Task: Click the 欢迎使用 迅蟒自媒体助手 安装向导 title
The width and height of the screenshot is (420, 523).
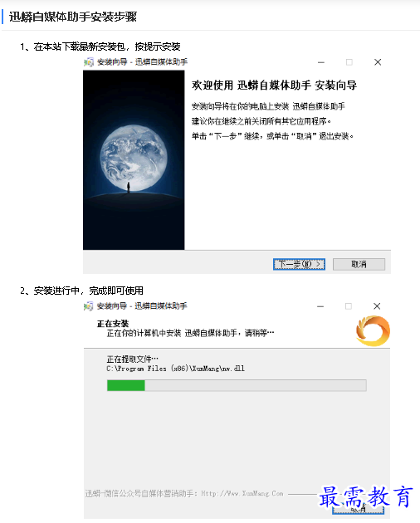Action: pyautogui.click(x=274, y=86)
